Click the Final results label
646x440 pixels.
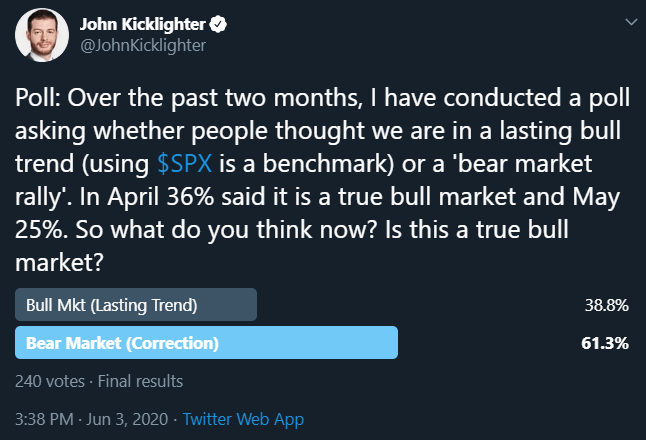pos(140,381)
